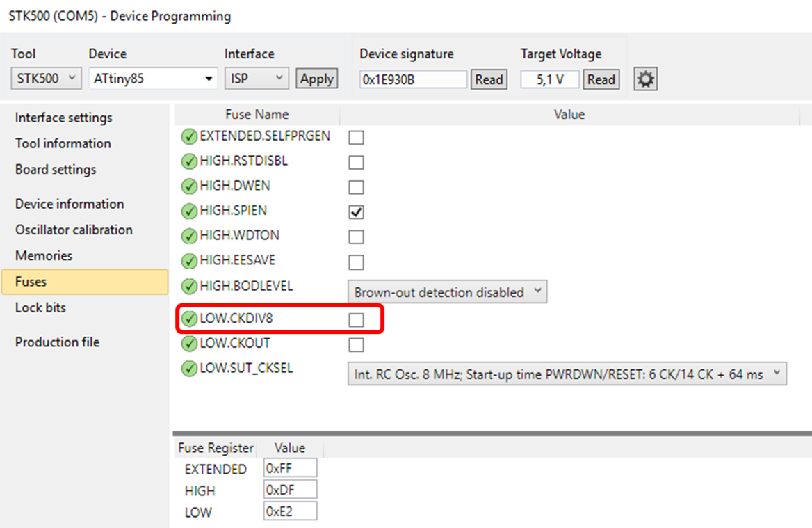
Task: Click the status icon beside LOW.SUT_CKSEL
Action: coord(190,369)
